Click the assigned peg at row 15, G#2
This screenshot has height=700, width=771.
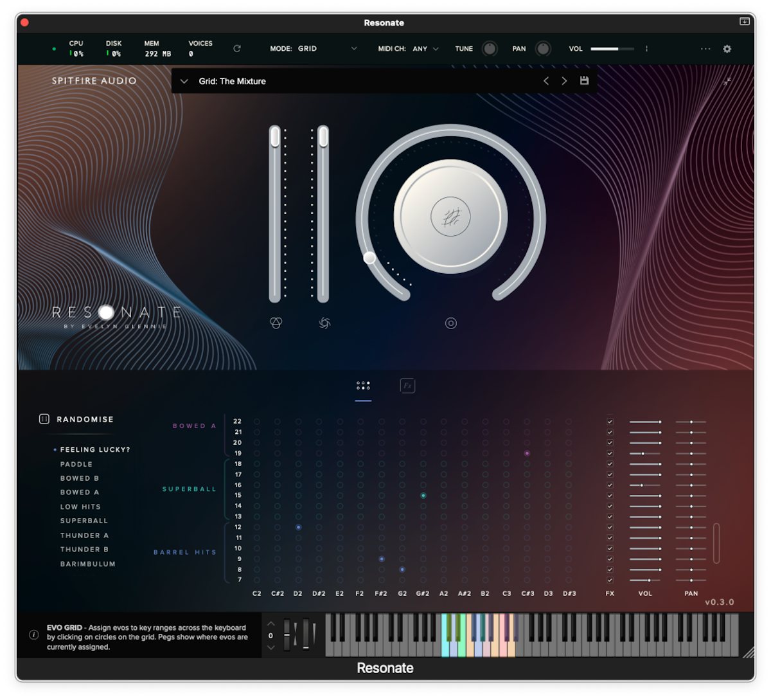click(423, 496)
